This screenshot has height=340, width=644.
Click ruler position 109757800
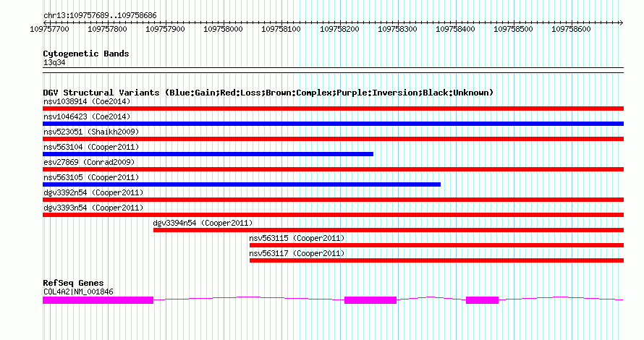click(107, 29)
